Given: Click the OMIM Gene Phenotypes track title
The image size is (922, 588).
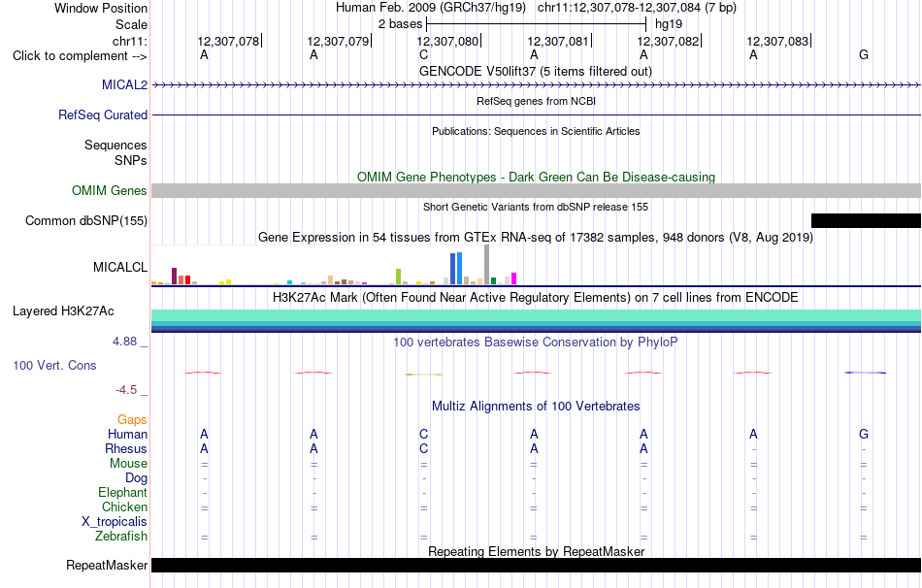Looking at the screenshot, I should [x=537, y=177].
